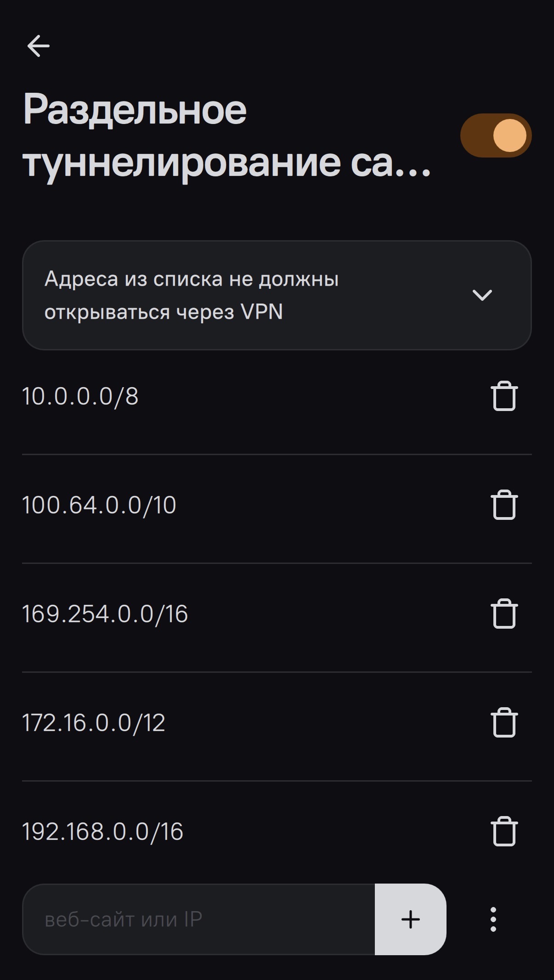554x980 pixels.
Task: Select the 169.254.0.0/16 list entry
Action: click(105, 614)
